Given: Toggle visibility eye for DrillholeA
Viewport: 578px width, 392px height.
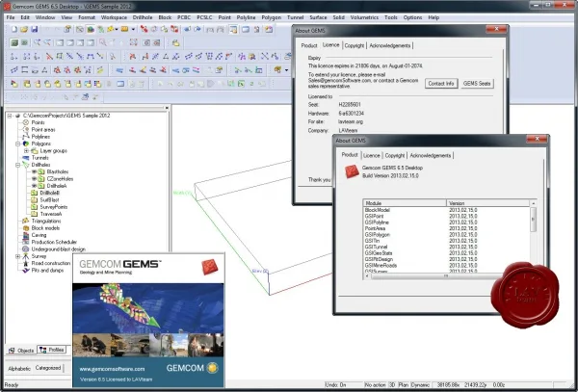Looking at the screenshot, I should click(x=34, y=186).
